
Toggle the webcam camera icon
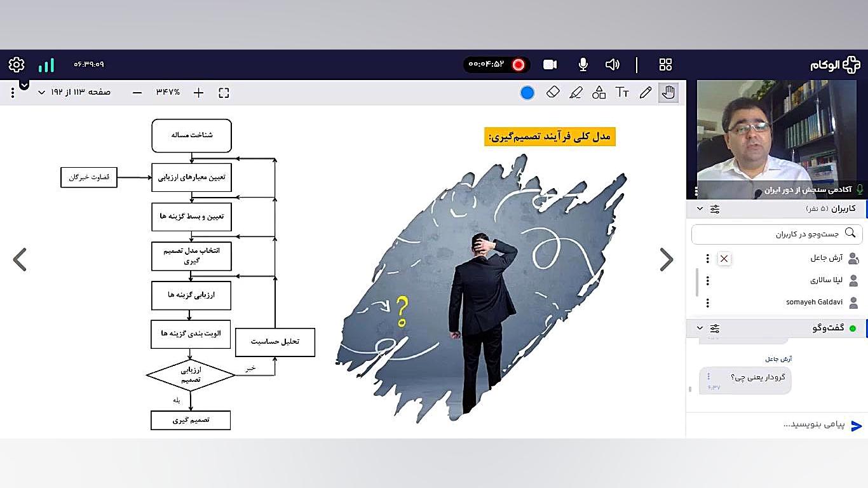(x=550, y=64)
